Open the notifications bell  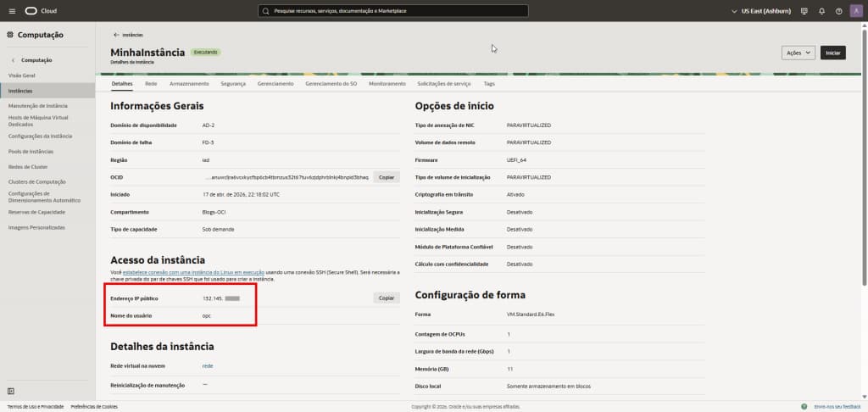click(x=821, y=11)
